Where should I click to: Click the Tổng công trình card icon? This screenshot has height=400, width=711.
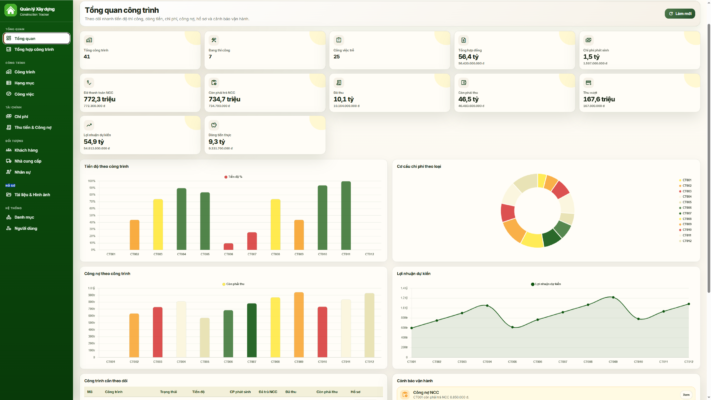pyautogui.click(x=89, y=40)
